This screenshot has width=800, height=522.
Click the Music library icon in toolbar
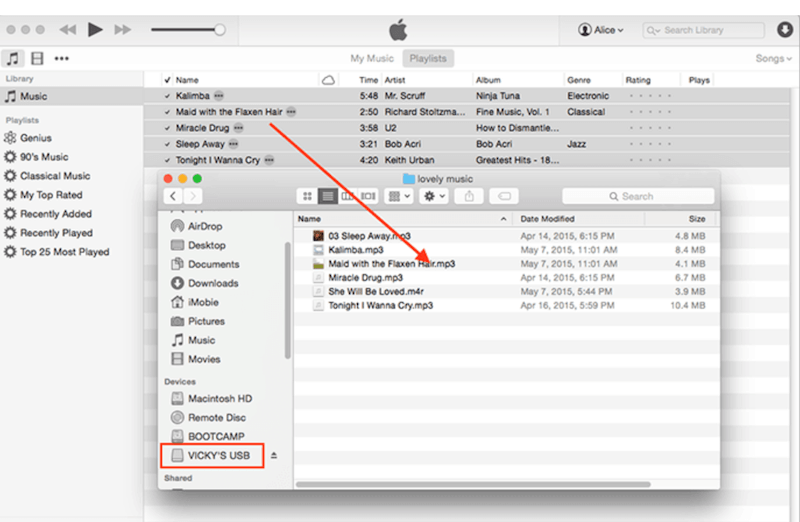click(13, 59)
